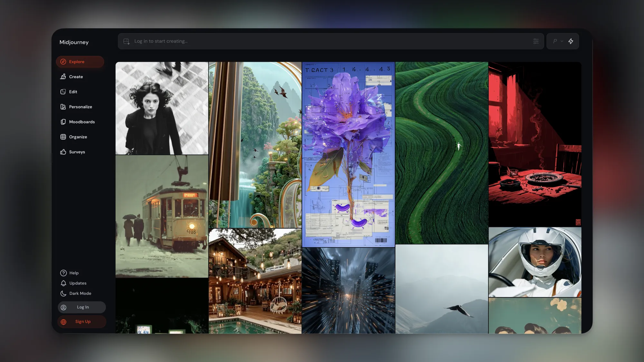Viewport: 644px width, 362px height.
Task: Click the Explore compass icon
Action: tap(63, 62)
